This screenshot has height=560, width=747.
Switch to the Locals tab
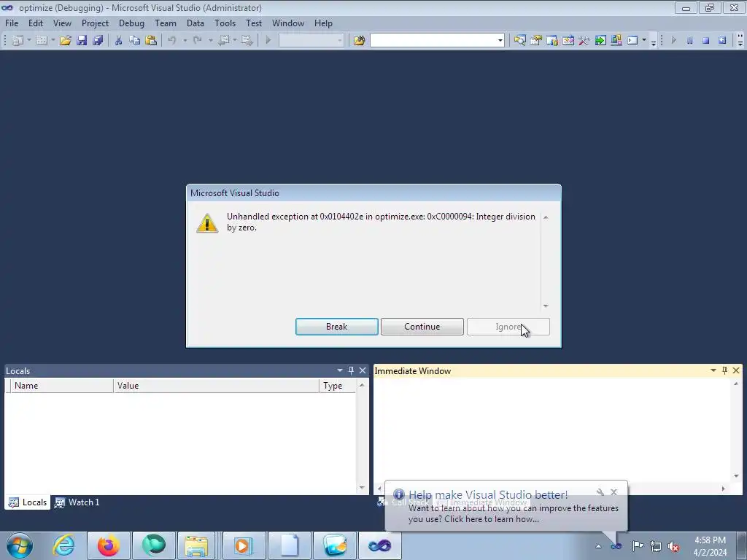[x=28, y=502]
